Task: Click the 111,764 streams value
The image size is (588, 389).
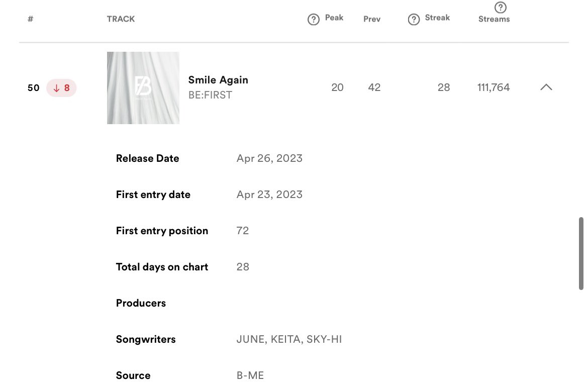Action: (494, 87)
